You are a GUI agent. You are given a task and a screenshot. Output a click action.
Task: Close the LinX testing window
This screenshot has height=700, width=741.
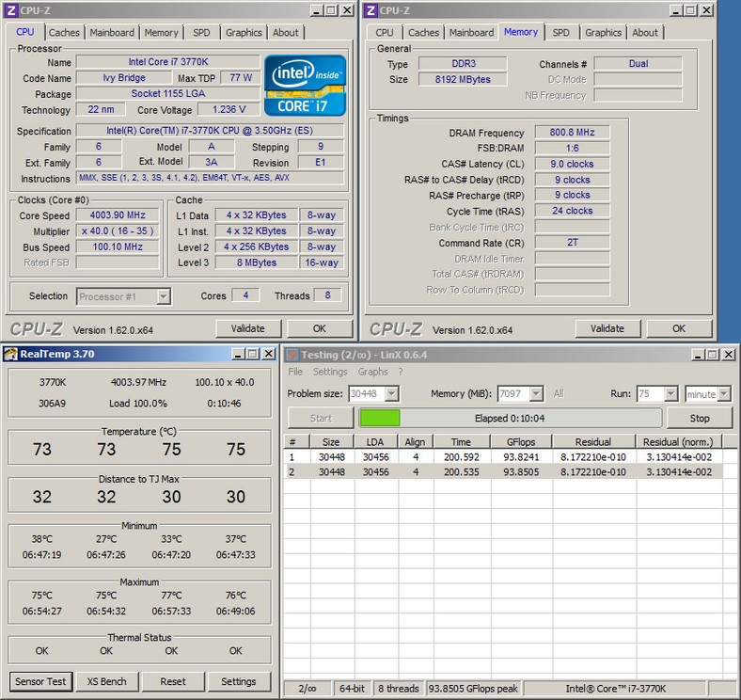click(728, 354)
